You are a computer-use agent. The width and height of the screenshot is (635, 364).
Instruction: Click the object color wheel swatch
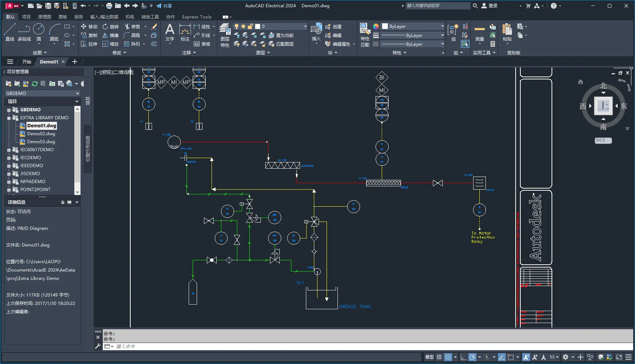tap(376, 26)
